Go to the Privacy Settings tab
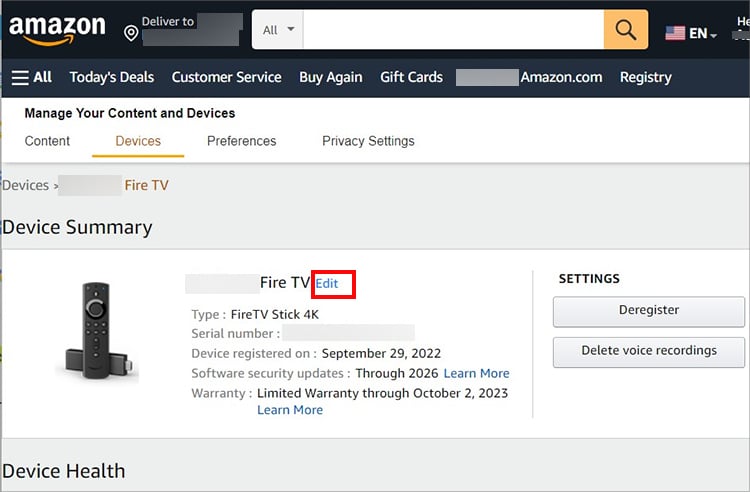The width and height of the screenshot is (750, 492). click(x=368, y=141)
